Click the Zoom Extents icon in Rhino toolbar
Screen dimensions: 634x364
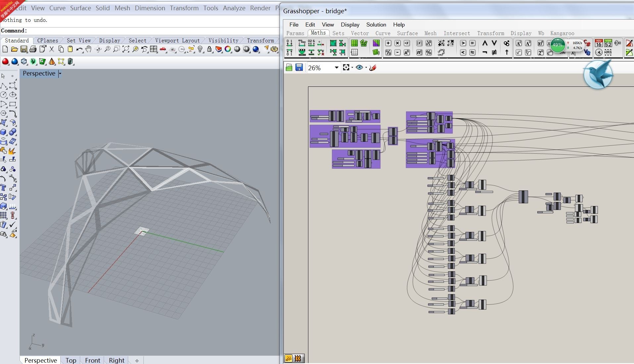tap(126, 49)
